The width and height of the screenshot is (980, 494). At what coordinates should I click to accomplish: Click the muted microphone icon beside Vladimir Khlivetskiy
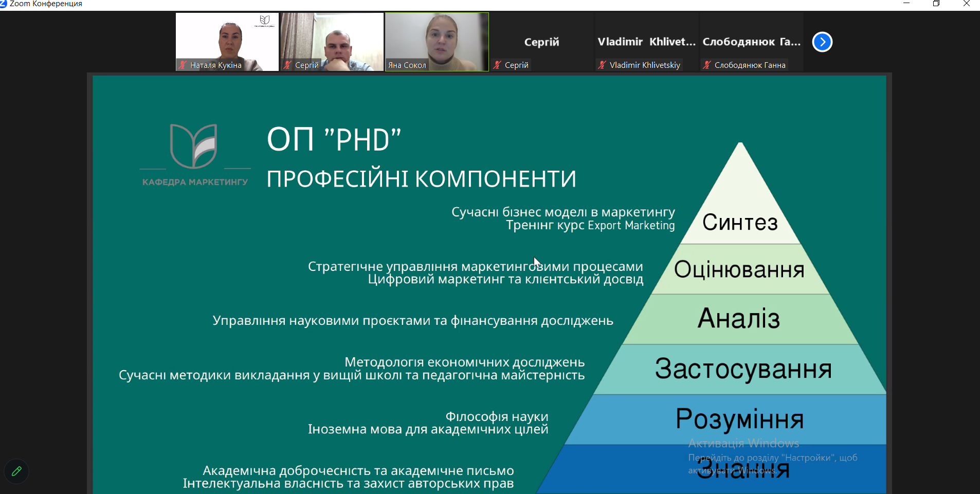[x=602, y=65]
